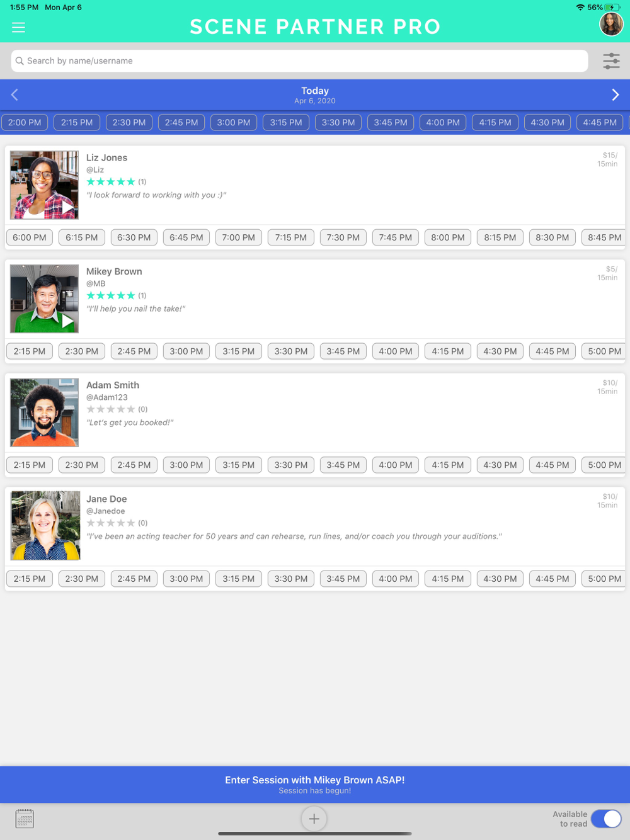630x840 pixels.
Task: Book Liz Jones at 7:45 PM
Action: click(396, 237)
